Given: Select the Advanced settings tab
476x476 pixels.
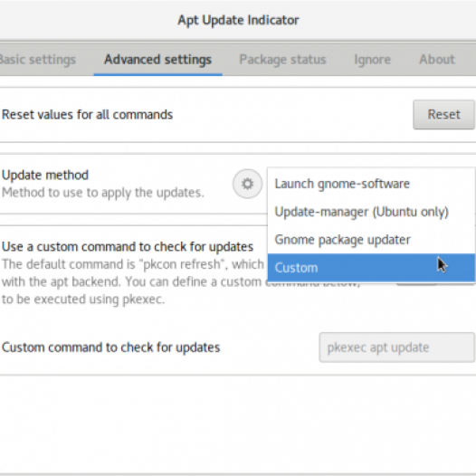Looking at the screenshot, I should [157, 60].
